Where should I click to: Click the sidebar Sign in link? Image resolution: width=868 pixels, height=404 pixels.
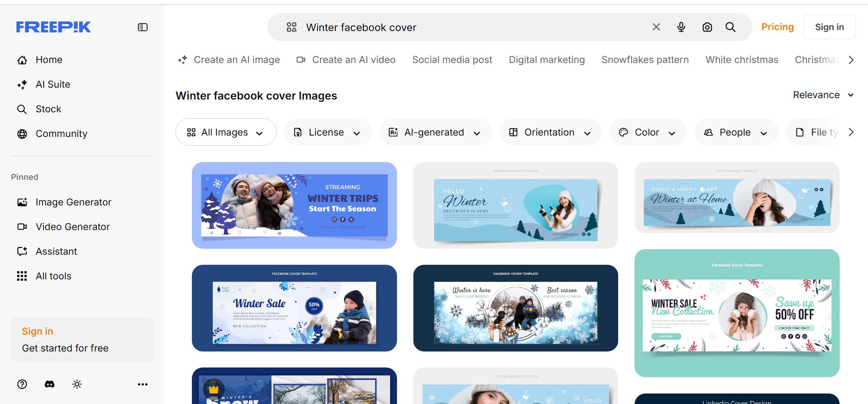(x=37, y=331)
